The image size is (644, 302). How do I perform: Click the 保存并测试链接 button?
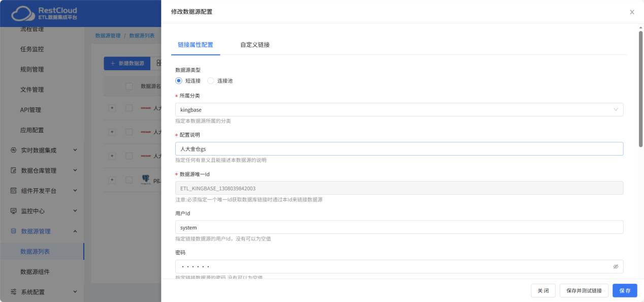pyautogui.click(x=584, y=290)
